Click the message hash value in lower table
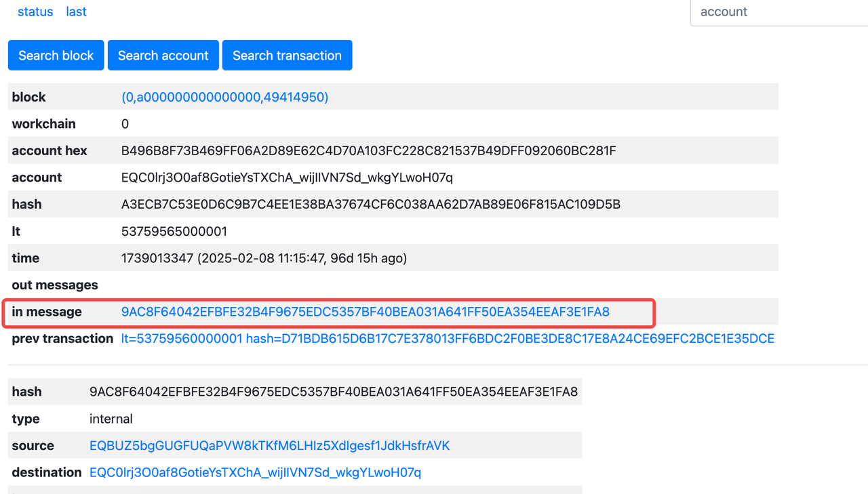Image resolution: width=868 pixels, height=494 pixels. coord(333,392)
